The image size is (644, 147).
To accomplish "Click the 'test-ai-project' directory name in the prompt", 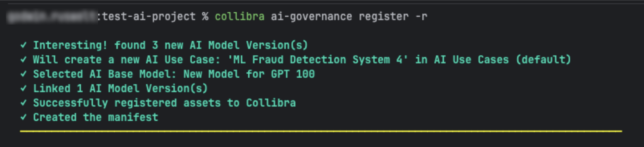I will tap(148, 16).
